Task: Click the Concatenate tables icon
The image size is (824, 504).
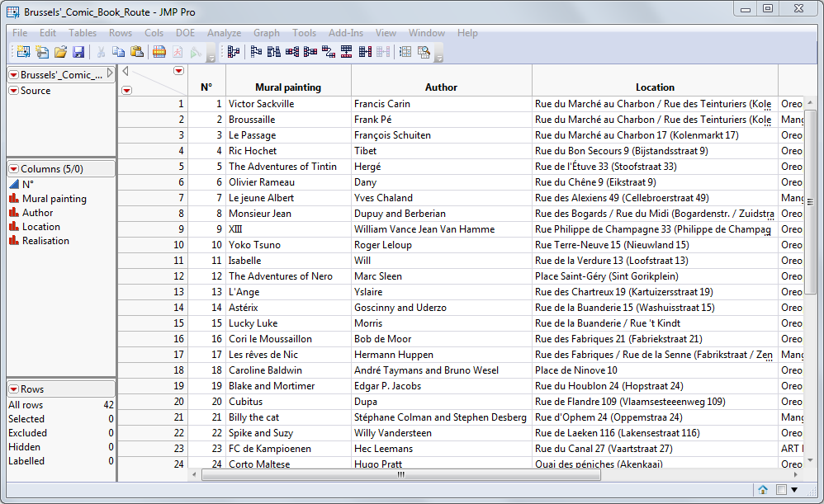Action: pos(346,51)
